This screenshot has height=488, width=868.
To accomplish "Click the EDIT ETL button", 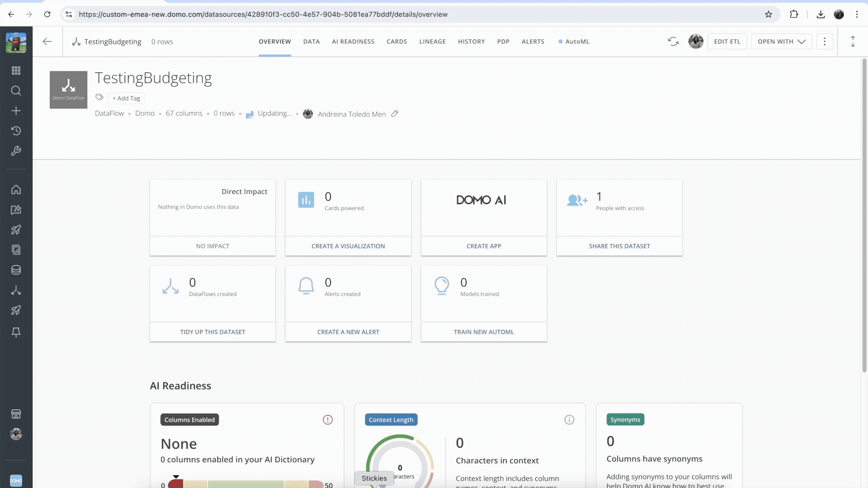I will click(x=727, y=42).
